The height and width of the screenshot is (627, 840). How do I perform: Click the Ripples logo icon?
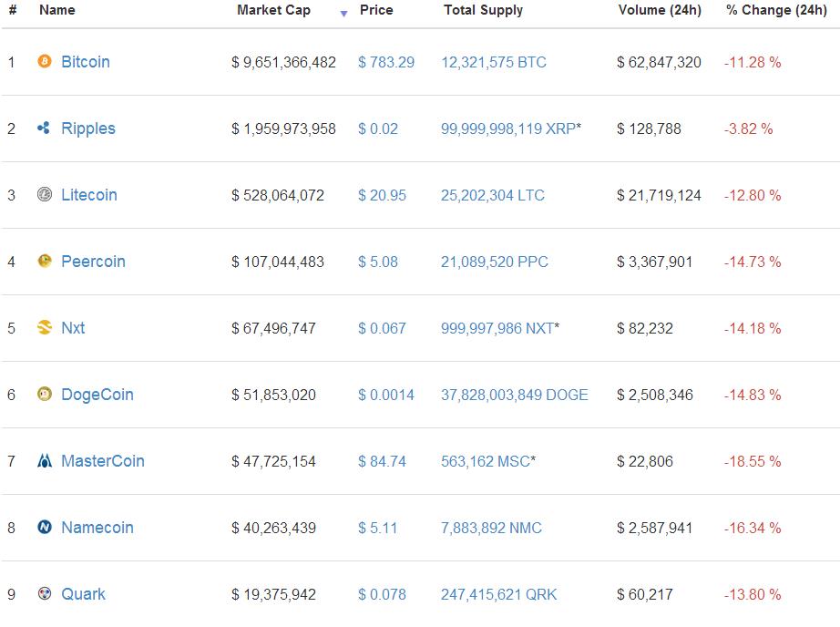pyautogui.click(x=44, y=128)
